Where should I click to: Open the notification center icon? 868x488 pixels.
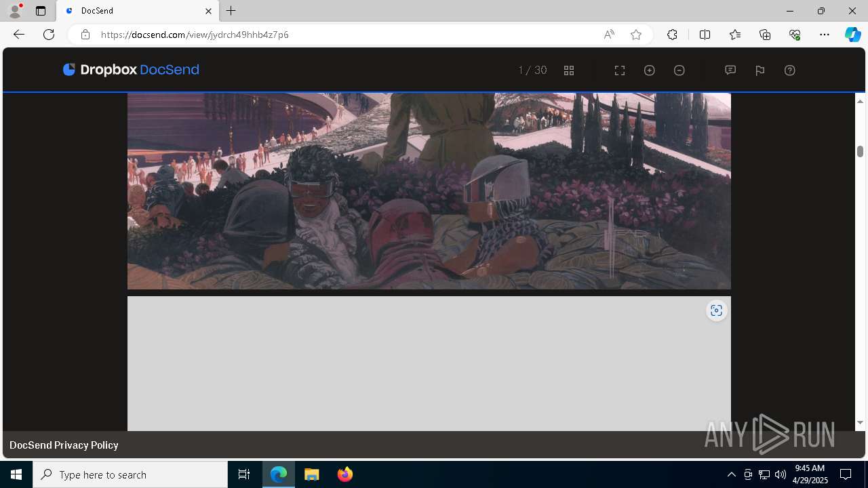846,474
